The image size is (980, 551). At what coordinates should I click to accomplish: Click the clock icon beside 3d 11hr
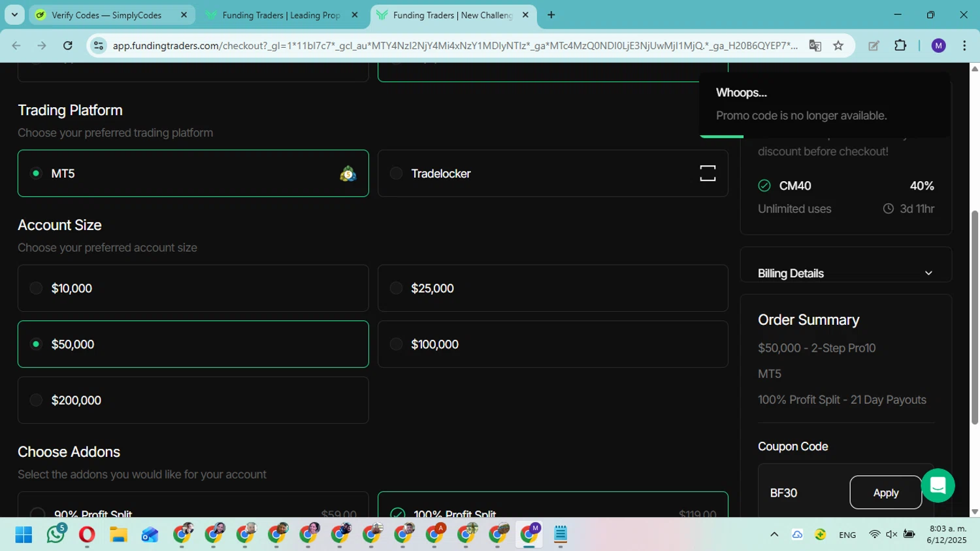click(x=889, y=209)
